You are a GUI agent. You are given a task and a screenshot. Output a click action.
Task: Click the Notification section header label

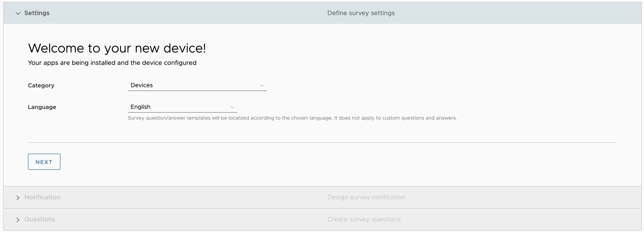click(42, 197)
